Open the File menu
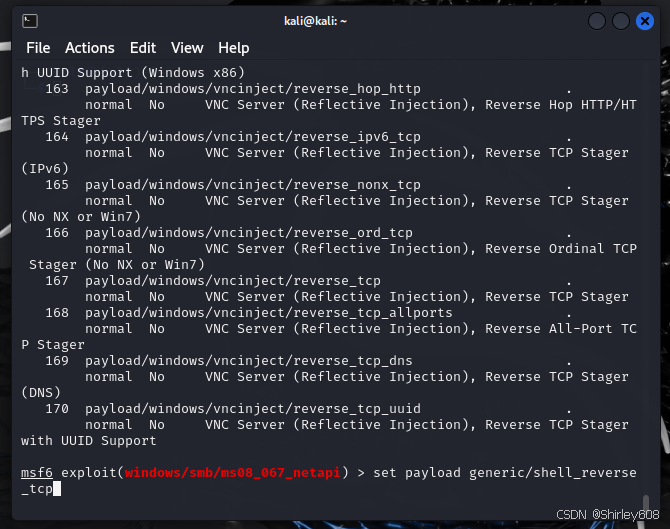 pyautogui.click(x=38, y=48)
